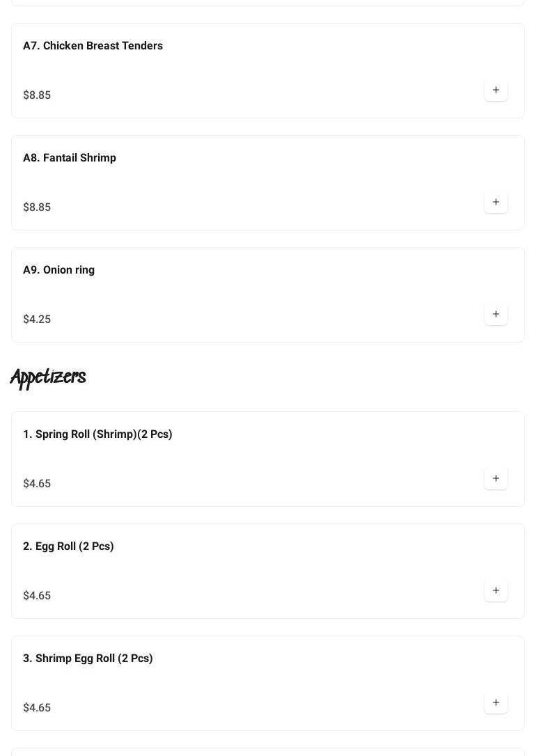Image resolution: width=536 pixels, height=756 pixels.
Task: Select the 2. Egg Roll (2 Pcs) title
Action: [x=68, y=546]
